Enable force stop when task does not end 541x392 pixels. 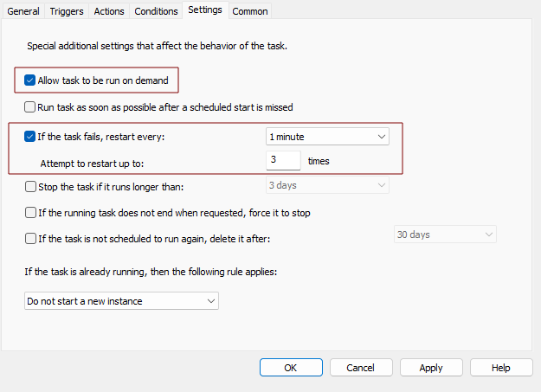[30, 212]
